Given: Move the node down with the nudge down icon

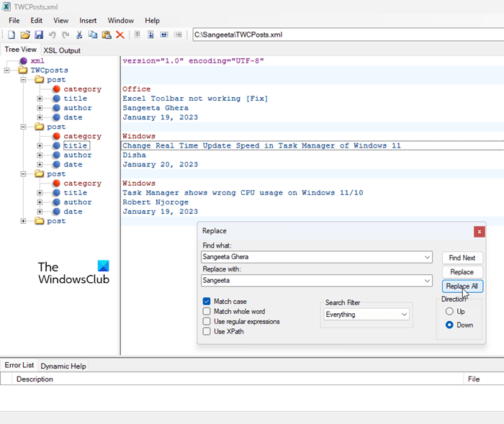Looking at the screenshot, I should 150,35.
